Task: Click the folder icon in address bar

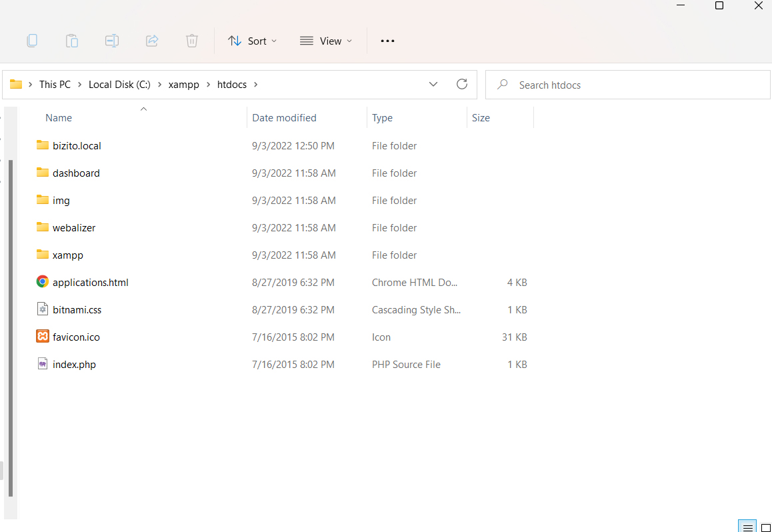Action: (16, 84)
